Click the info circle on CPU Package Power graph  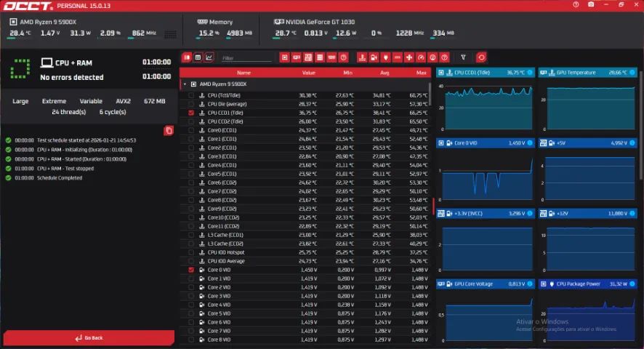click(632, 284)
